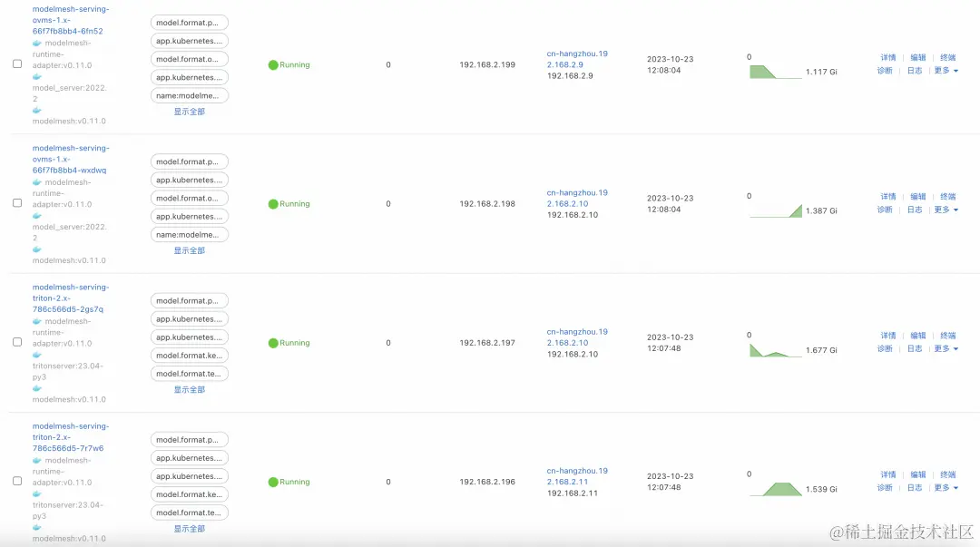Image resolution: width=980 pixels, height=547 pixels.
Task: Click 诊断 for pod at 192.168.2.196
Action: [x=885, y=488]
